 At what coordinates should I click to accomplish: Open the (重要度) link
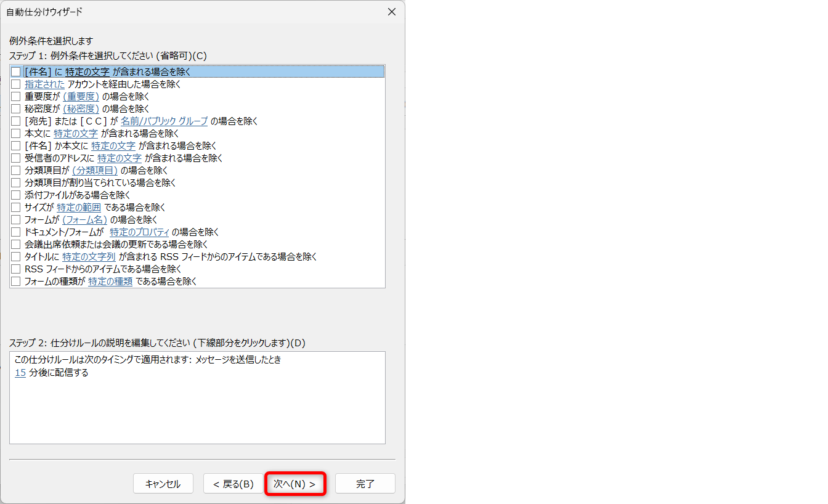[81, 96]
